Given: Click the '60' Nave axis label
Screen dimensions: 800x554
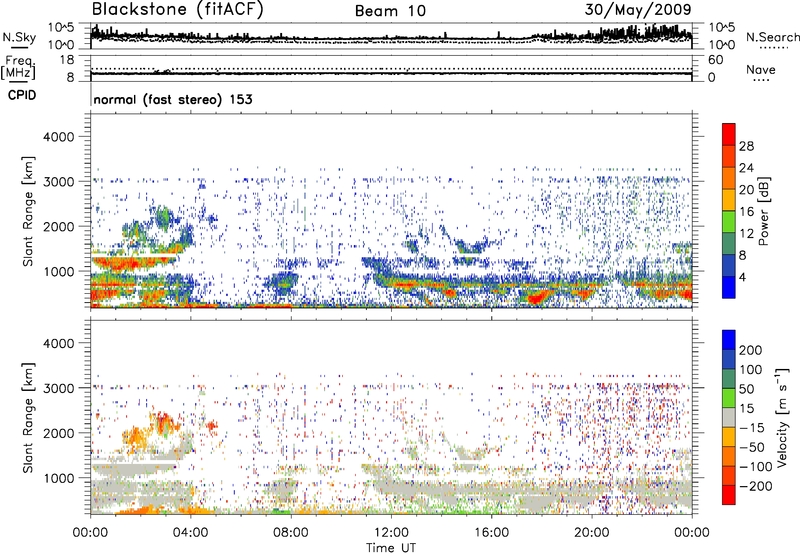Looking at the screenshot, I should pos(715,60).
